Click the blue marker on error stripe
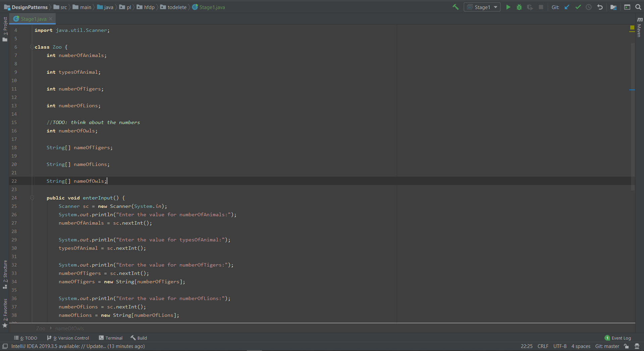This screenshot has width=644, height=351. coord(632,90)
